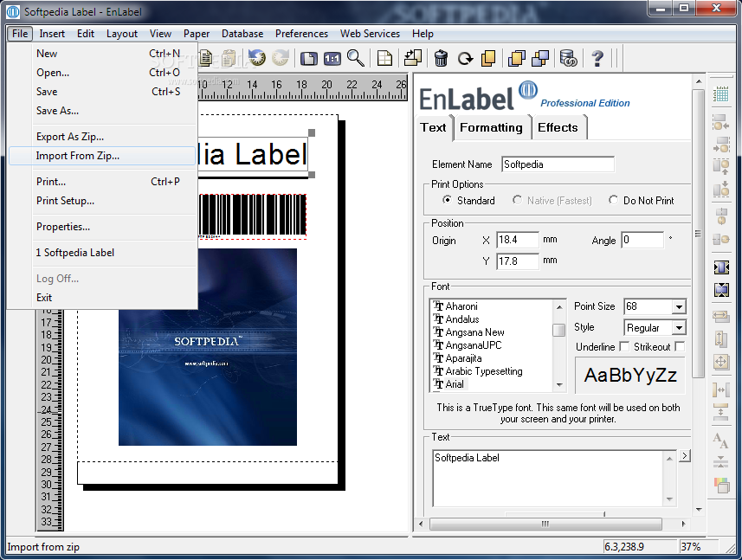Select Angsana New in the font list

click(x=474, y=332)
